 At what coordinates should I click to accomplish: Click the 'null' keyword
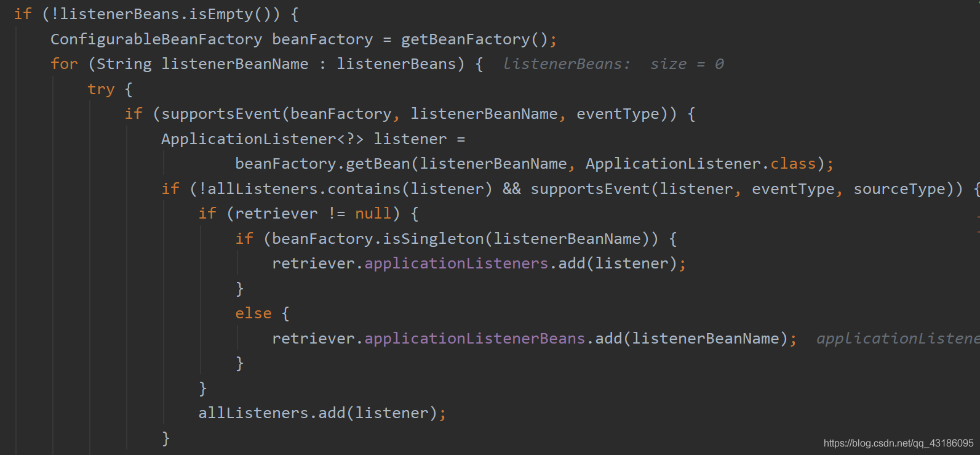pos(373,214)
